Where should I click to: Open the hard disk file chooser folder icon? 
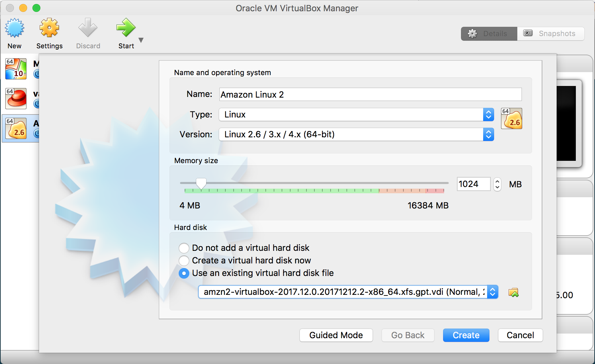513,292
